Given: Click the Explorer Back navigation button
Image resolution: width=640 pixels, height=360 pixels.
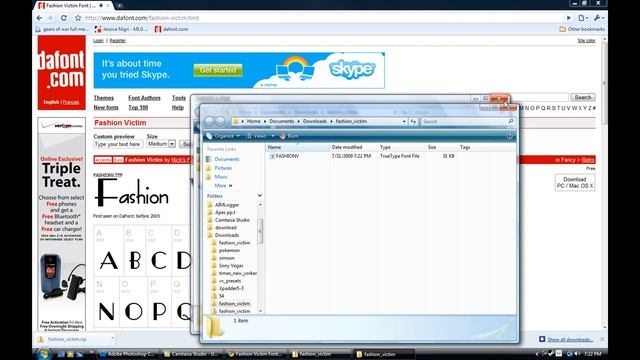Looking at the screenshot, I should pos(209,121).
